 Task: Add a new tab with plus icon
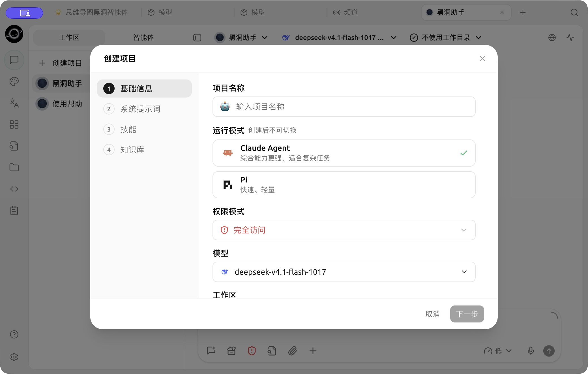point(523,12)
